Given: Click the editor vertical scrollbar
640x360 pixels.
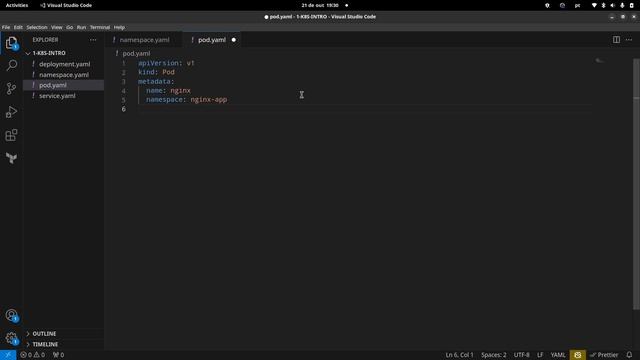Looking at the screenshot, I should pyautogui.click(x=636, y=184).
